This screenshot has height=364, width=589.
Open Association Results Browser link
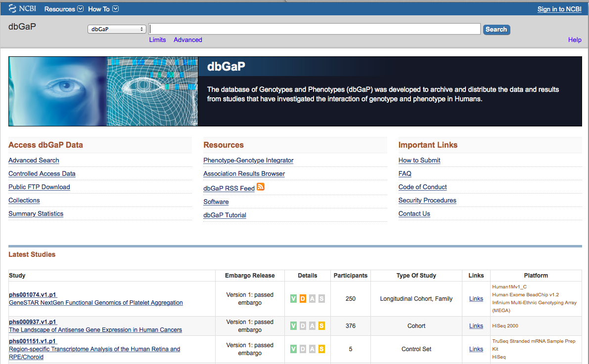pos(244,174)
